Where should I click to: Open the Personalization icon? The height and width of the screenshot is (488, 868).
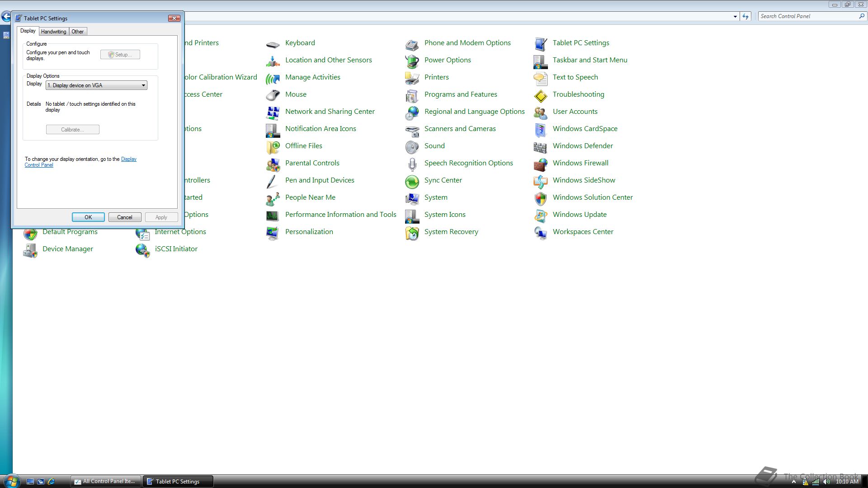pyautogui.click(x=273, y=233)
